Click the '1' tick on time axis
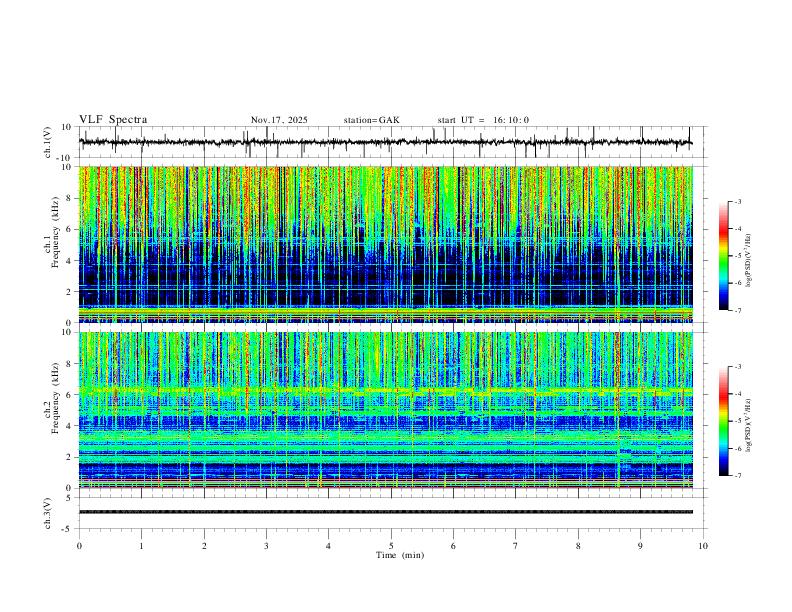 pyautogui.click(x=141, y=546)
